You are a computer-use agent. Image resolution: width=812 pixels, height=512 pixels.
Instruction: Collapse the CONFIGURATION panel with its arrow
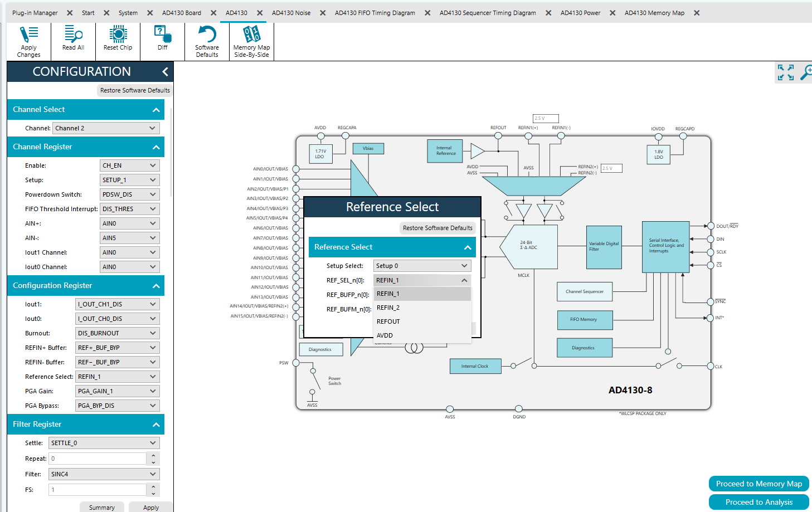click(165, 72)
